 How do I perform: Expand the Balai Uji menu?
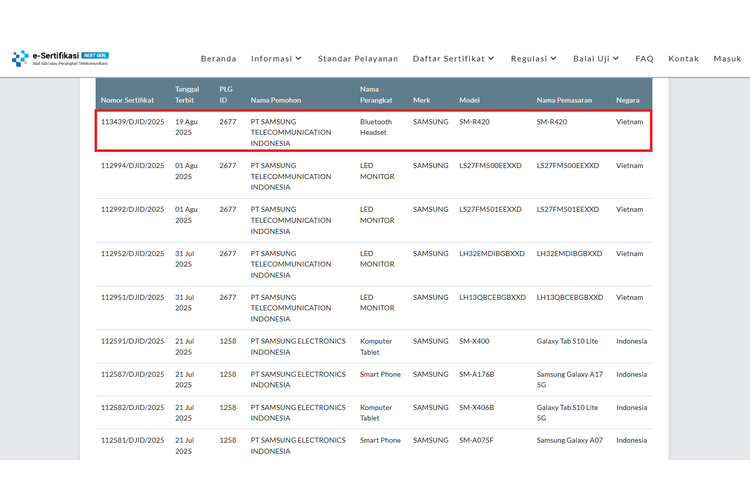(x=596, y=58)
